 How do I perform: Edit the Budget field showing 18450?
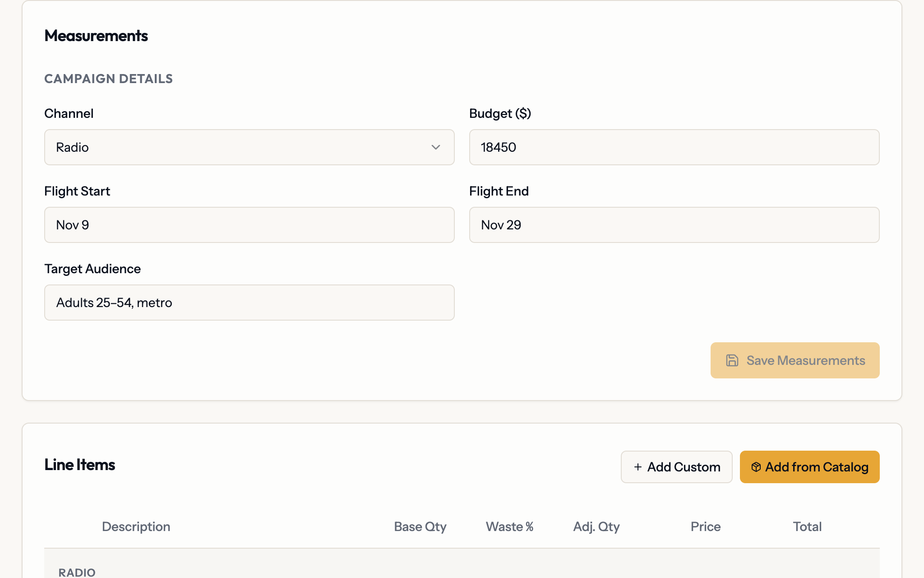point(674,147)
